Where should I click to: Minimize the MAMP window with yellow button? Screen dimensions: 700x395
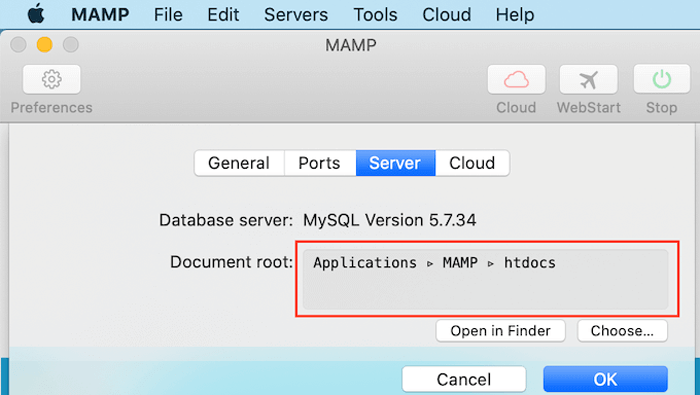pyautogui.click(x=45, y=45)
